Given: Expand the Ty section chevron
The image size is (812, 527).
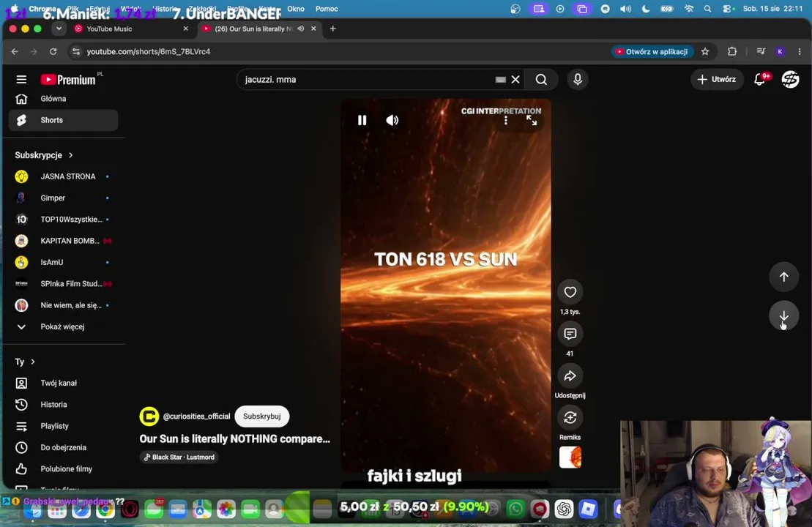Looking at the screenshot, I should [x=33, y=362].
